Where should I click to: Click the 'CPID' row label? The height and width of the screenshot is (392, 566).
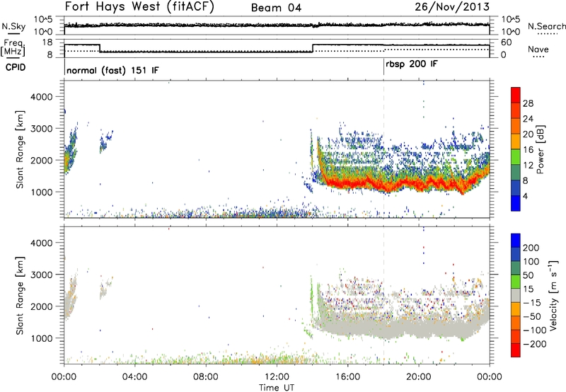click(16, 67)
